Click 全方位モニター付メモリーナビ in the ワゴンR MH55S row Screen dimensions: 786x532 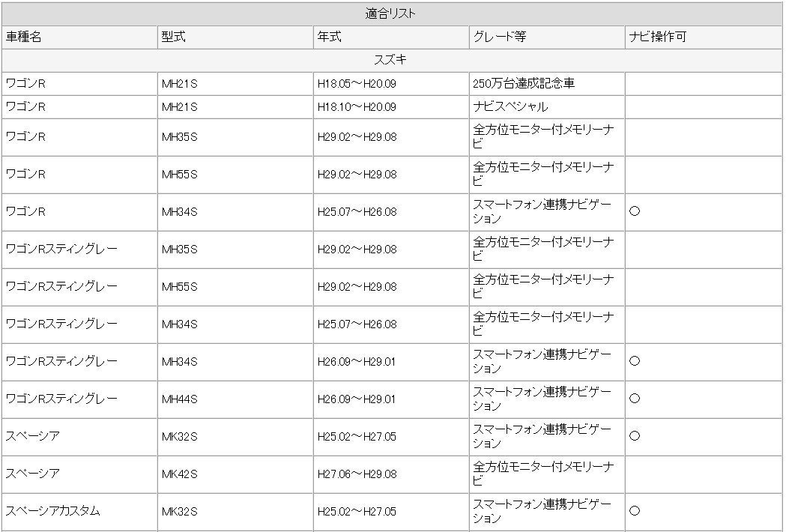543,174
